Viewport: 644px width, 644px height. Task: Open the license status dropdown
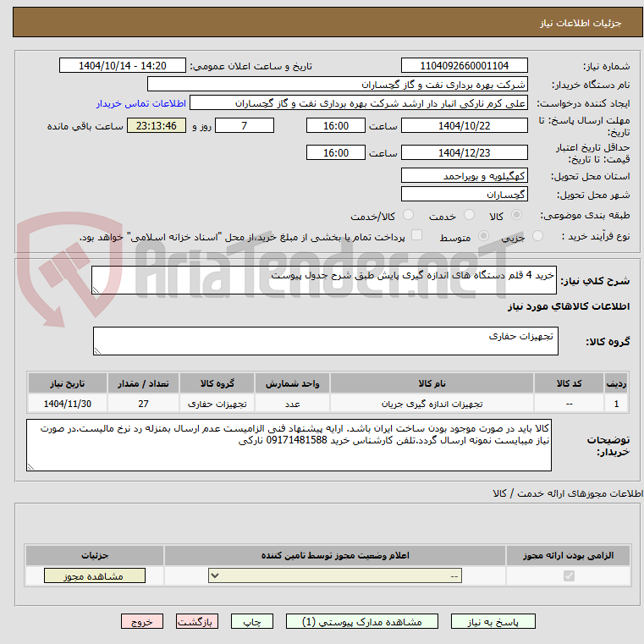[335, 575]
